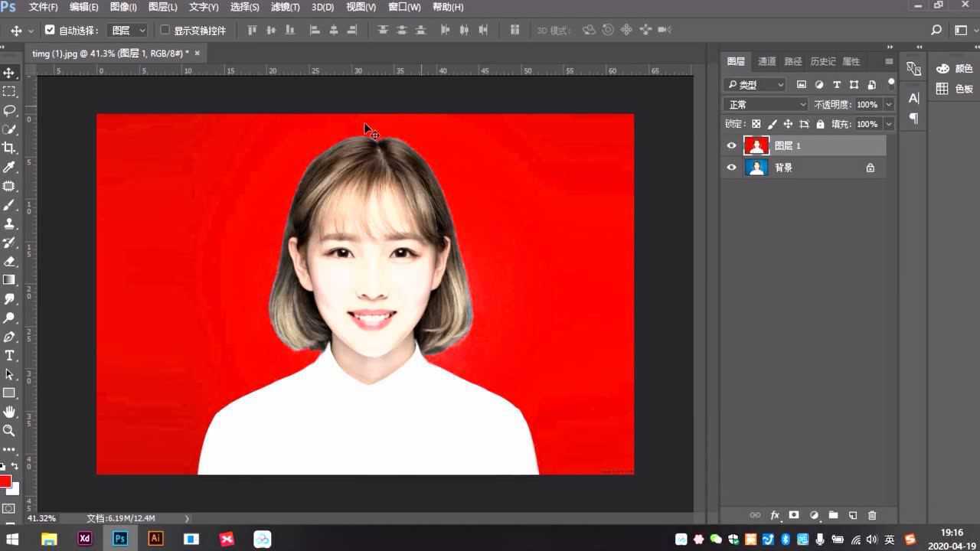Select the Brush tool in toolbox
This screenshot has height=551, width=980.
tap(9, 205)
